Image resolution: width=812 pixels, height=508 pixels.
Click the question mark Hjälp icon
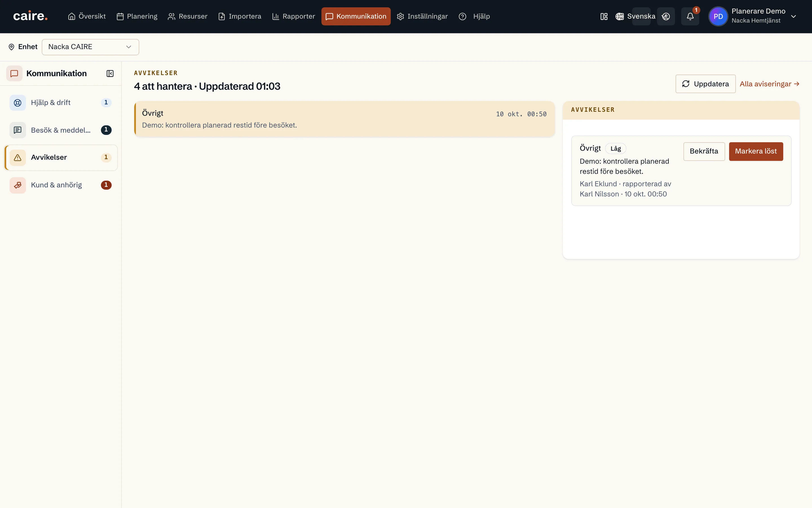[x=462, y=16]
